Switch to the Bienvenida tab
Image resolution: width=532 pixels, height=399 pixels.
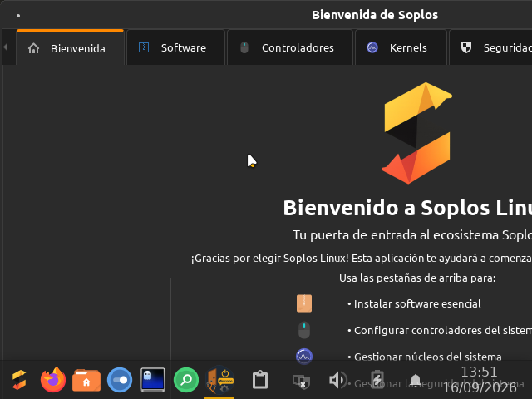click(x=70, y=48)
